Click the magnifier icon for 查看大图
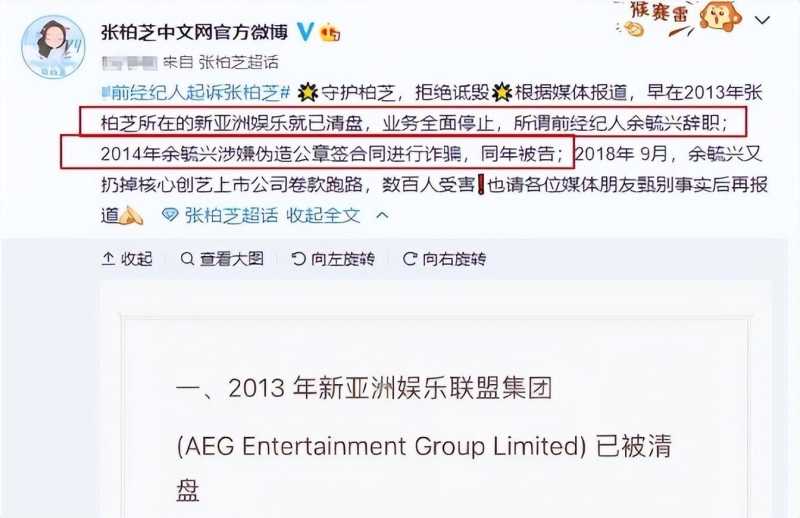The image size is (800, 518). tap(187, 259)
